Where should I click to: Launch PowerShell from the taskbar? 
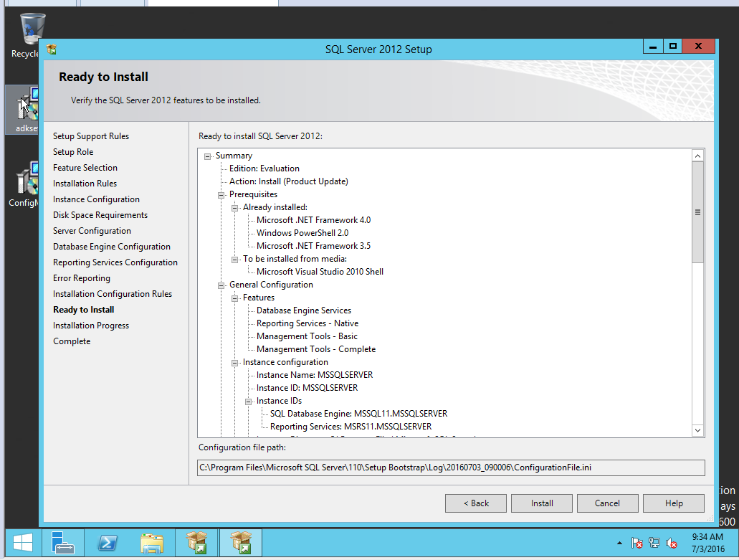[108, 543]
